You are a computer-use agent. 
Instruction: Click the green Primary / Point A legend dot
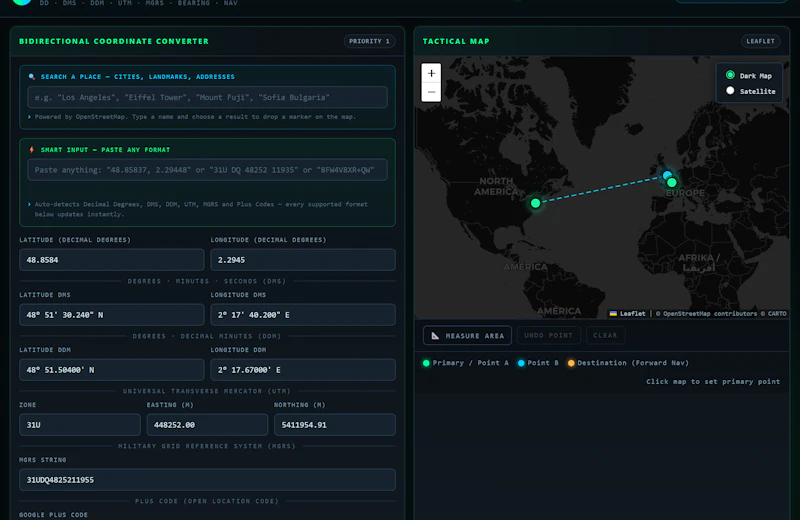(x=426, y=363)
